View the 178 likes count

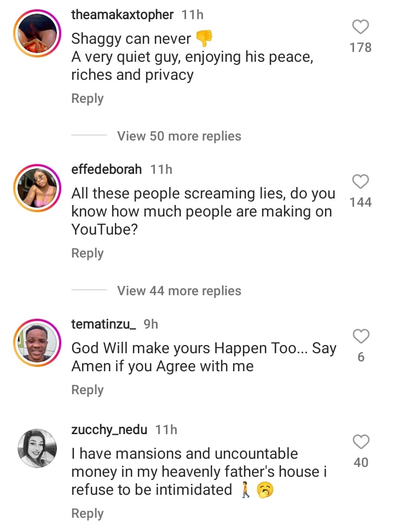click(x=361, y=48)
